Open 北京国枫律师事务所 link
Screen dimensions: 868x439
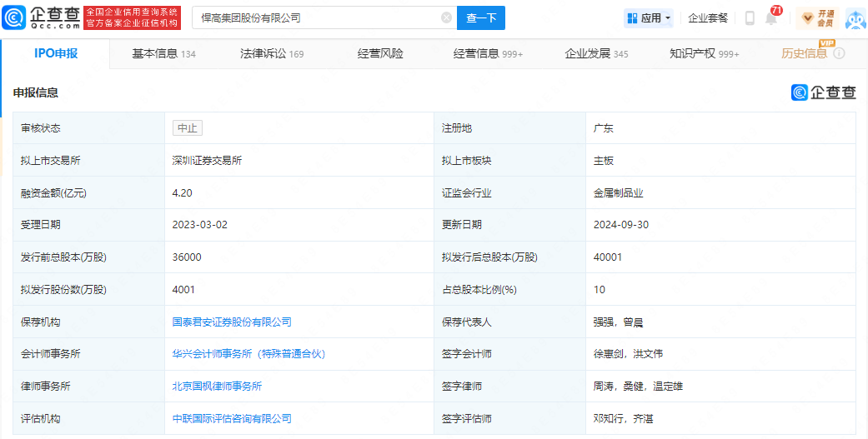point(217,387)
